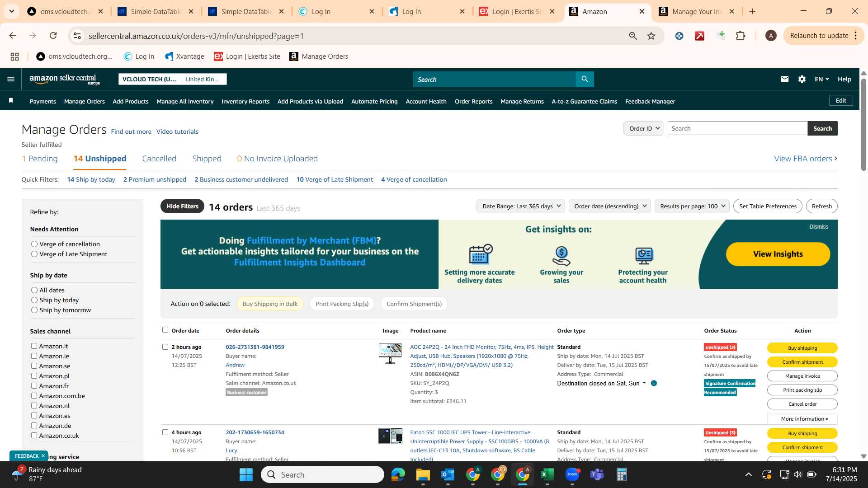Bookmark this page with the star icon

pos(651,36)
